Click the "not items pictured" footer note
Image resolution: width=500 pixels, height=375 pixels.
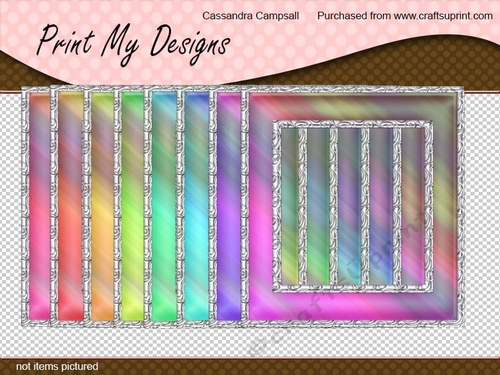tap(57, 366)
